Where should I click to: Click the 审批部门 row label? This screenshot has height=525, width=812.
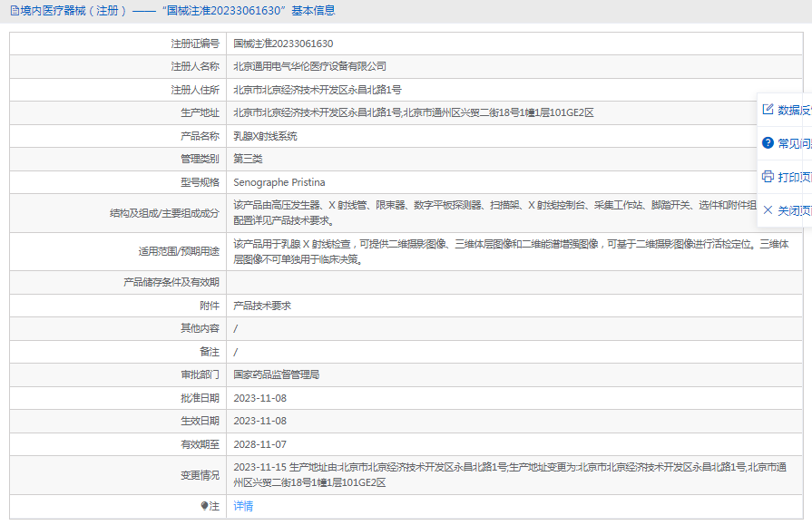[x=200, y=374]
